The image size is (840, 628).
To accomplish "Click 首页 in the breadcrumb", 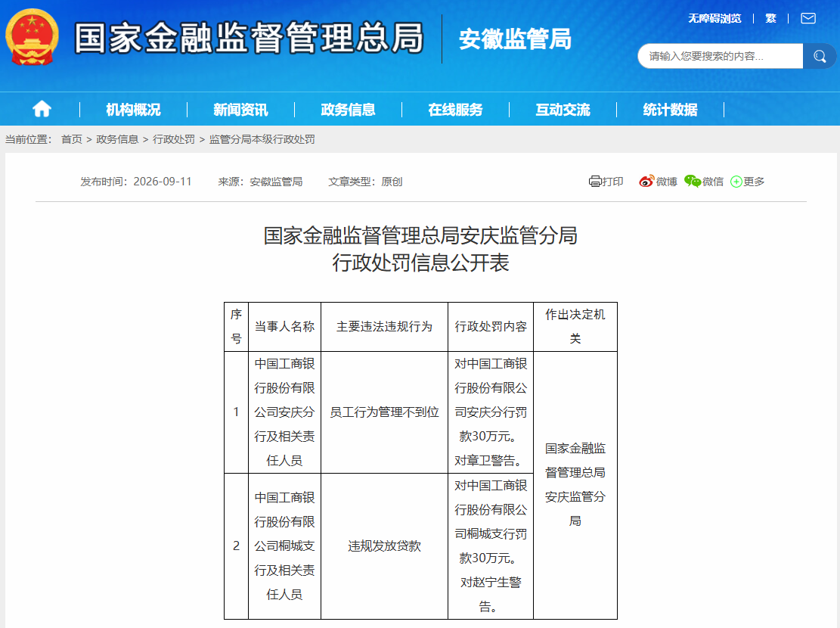I will [72, 139].
